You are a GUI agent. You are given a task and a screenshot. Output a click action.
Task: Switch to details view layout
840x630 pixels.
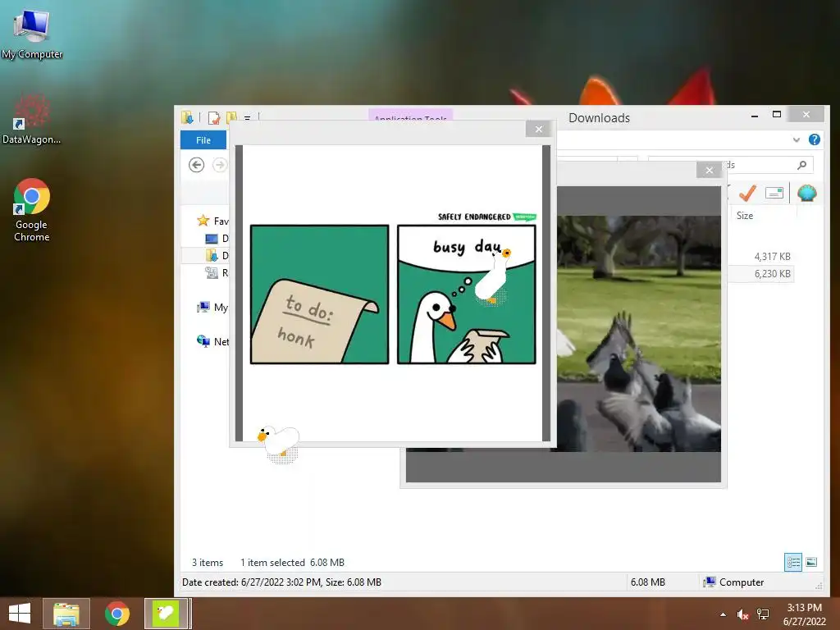(x=793, y=562)
